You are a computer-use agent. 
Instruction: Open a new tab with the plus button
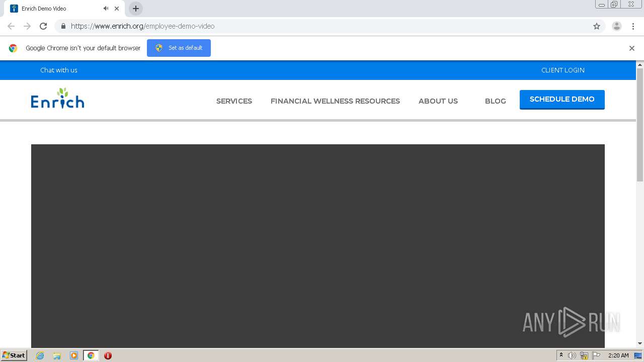(x=136, y=9)
